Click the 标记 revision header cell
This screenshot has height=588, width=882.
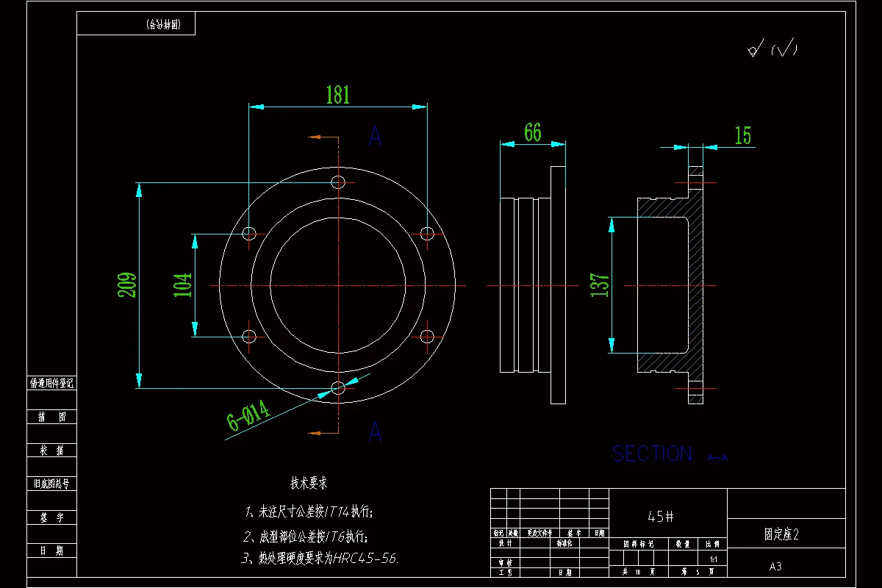point(498,533)
